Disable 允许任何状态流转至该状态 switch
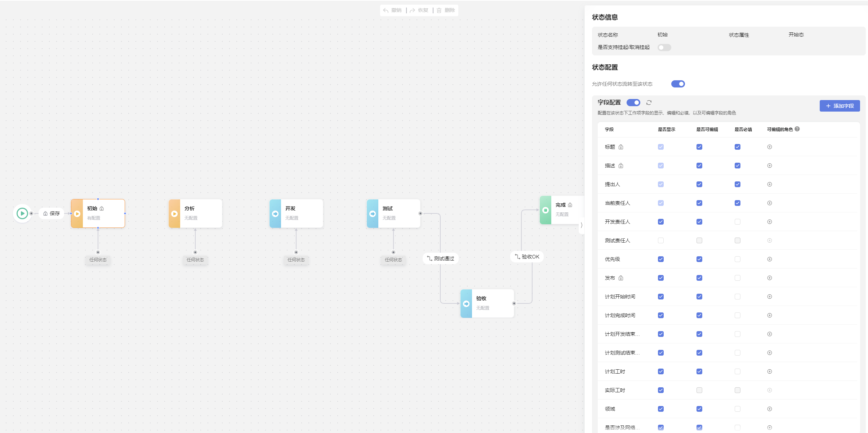 point(678,84)
